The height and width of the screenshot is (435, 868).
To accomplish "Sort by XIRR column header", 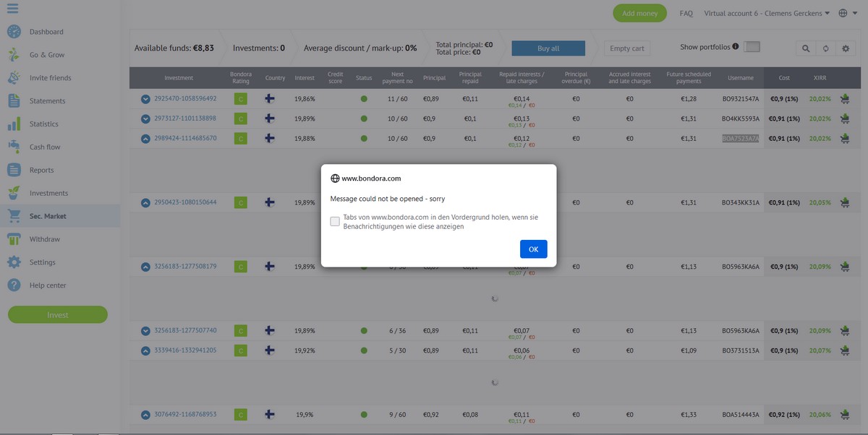I will tap(820, 78).
